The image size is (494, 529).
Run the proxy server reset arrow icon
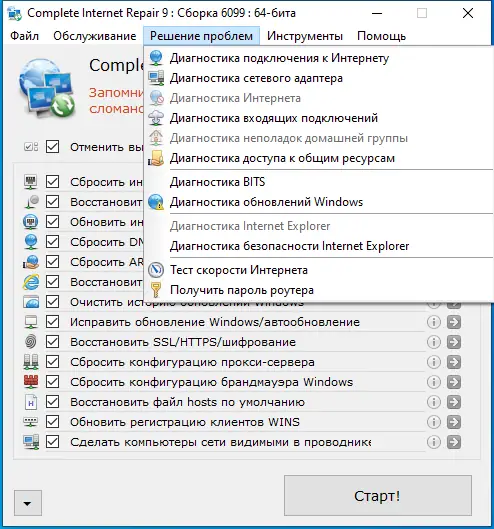(x=454, y=362)
